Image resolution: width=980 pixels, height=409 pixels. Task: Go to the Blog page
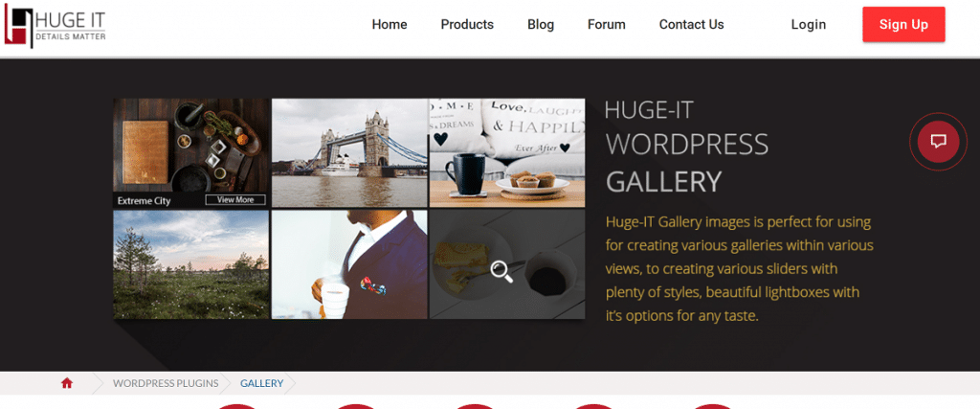click(x=541, y=24)
